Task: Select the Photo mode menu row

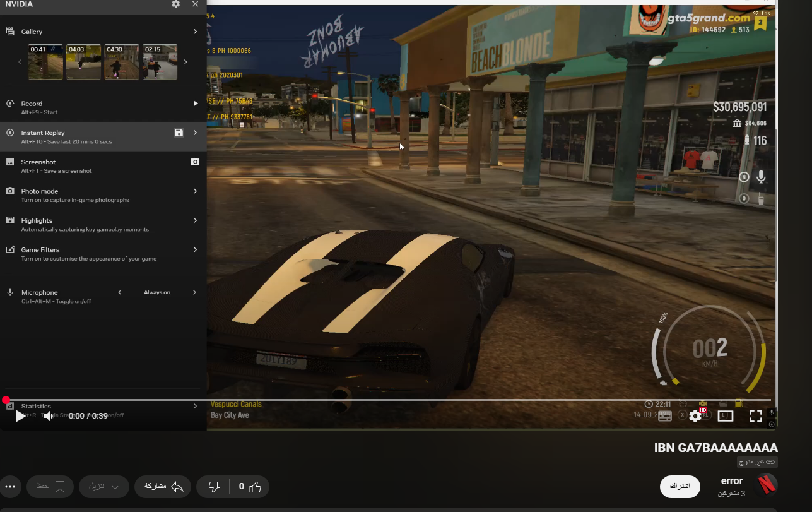Action: click(103, 195)
